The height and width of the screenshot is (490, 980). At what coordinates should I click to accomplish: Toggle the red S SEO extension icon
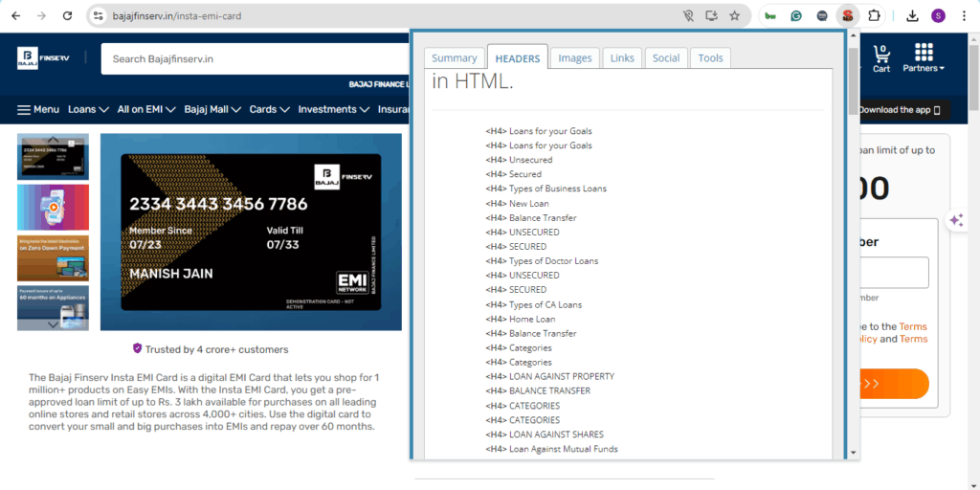(x=848, y=16)
